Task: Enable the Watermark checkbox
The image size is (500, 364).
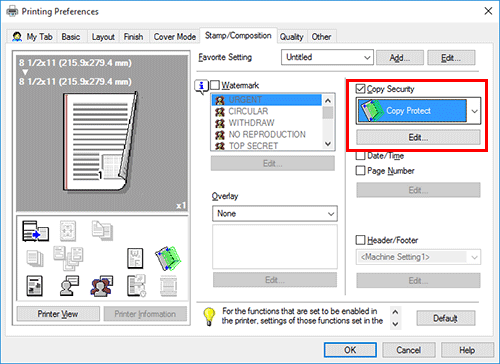Action: pyautogui.click(x=215, y=85)
